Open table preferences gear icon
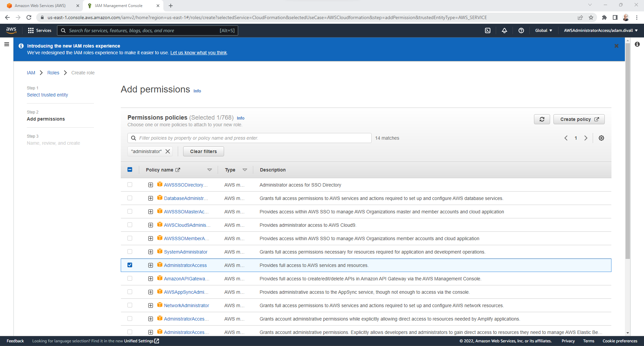Viewport: 644px width, 346px height. (x=601, y=138)
